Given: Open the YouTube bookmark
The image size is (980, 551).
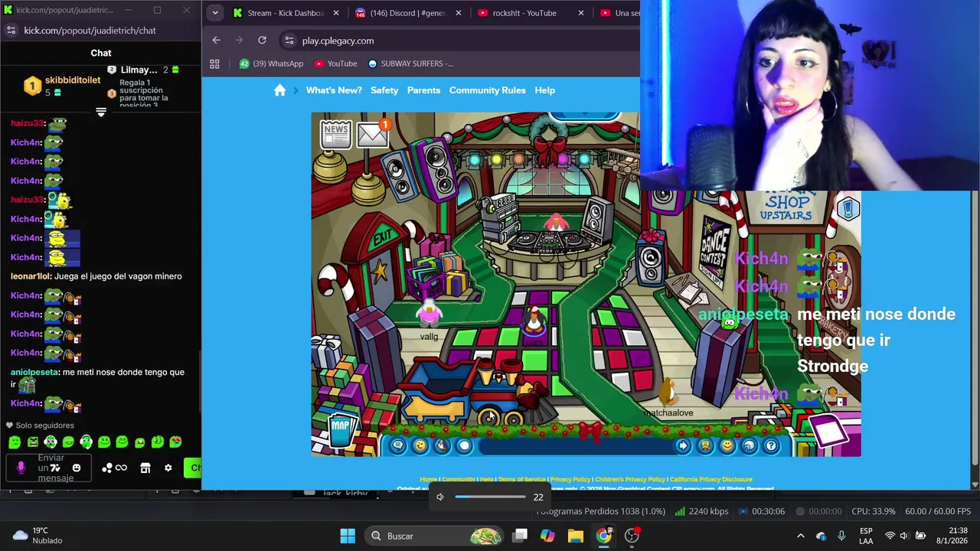Looking at the screenshot, I should click(x=335, y=64).
